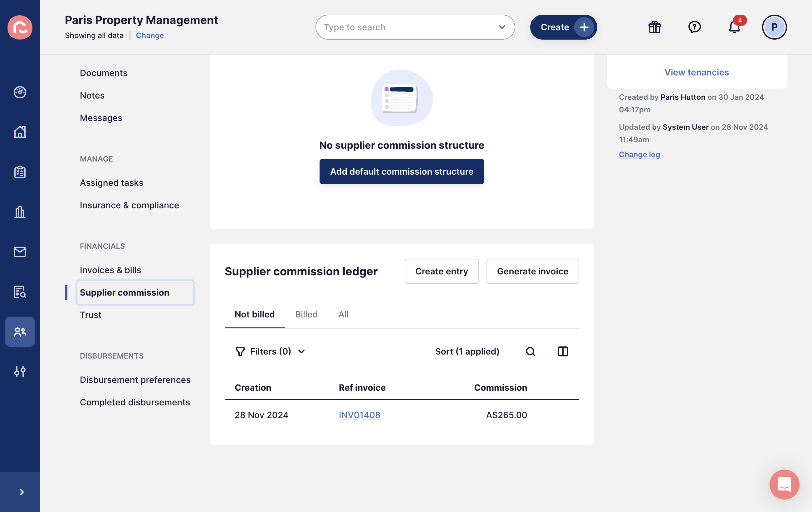Image resolution: width=812 pixels, height=512 pixels.
Task: Click the 28 Nov 2024 creation cell
Action: tap(261, 415)
